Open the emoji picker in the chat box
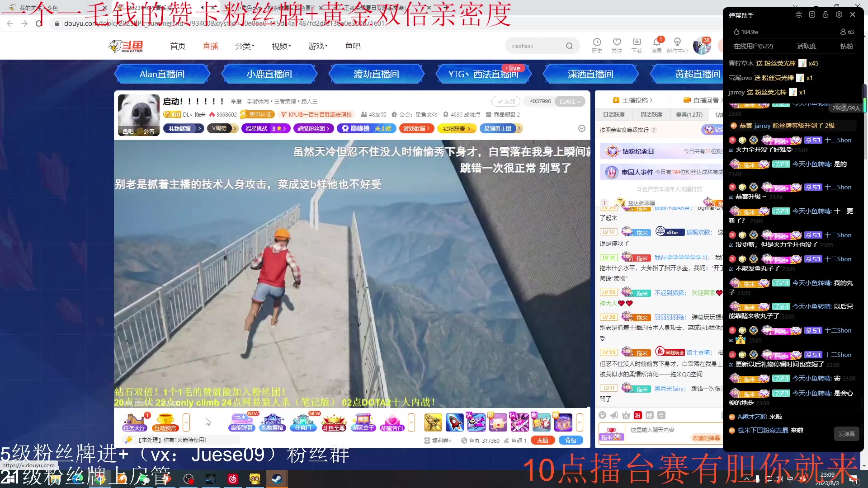Image resolution: width=868 pixels, height=488 pixels. pyautogui.click(x=602, y=415)
